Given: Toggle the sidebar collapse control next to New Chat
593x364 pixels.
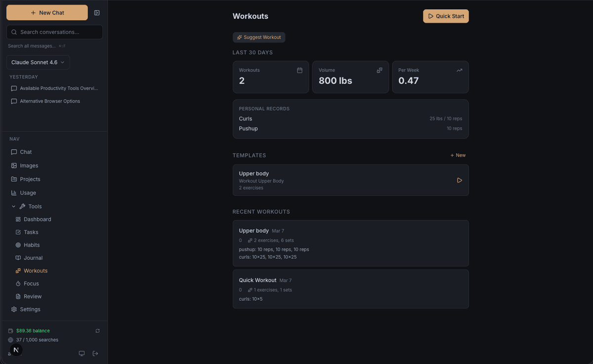Looking at the screenshot, I should click(97, 12).
